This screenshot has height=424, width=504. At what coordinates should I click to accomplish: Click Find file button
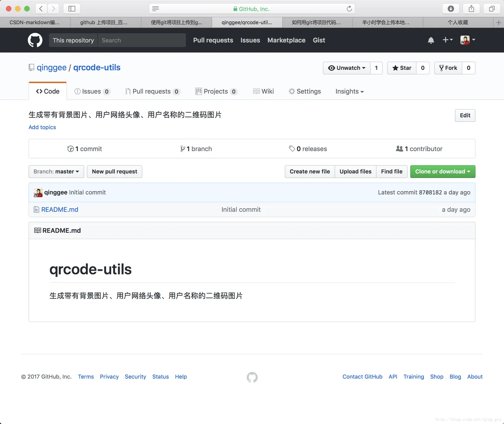click(392, 171)
